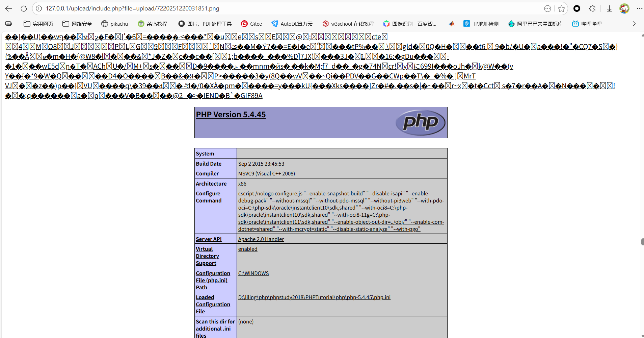Click the Server API label
Image resolution: width=644 pixels, height=338 pixels.
(x=209, y=239)
